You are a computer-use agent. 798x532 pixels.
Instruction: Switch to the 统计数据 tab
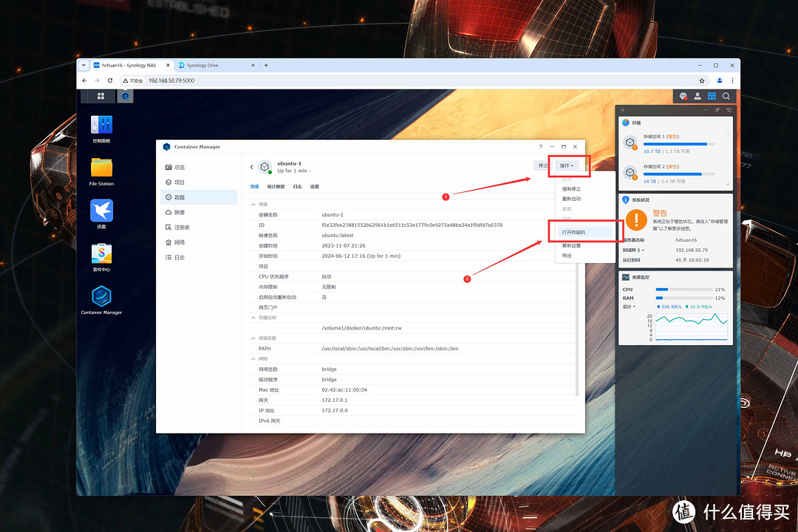click(x=276, y=187)
